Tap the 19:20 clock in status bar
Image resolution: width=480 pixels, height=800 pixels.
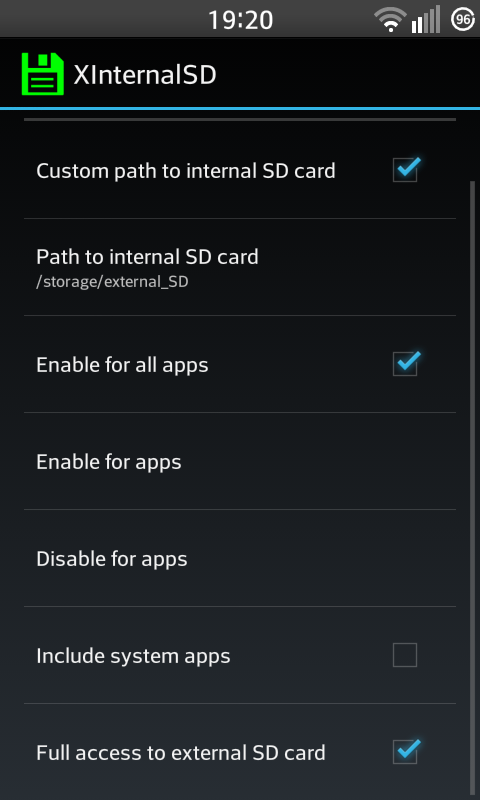(x=241, y=20)
